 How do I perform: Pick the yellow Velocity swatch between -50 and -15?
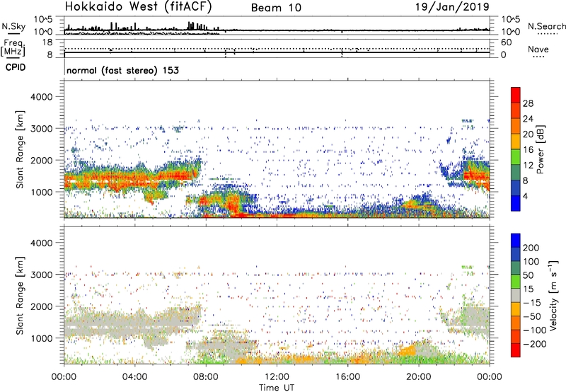(516, 309)
